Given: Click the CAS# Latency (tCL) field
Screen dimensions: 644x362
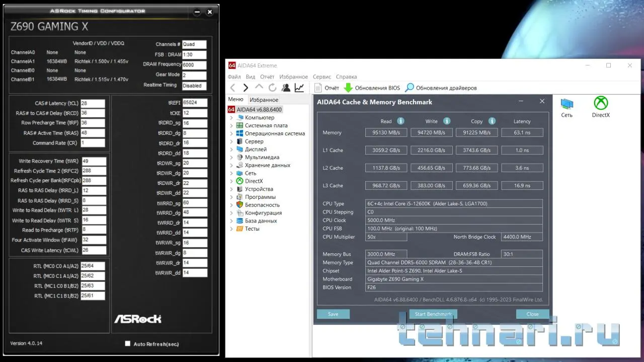Looking at the screenshot, I should 93,103.
